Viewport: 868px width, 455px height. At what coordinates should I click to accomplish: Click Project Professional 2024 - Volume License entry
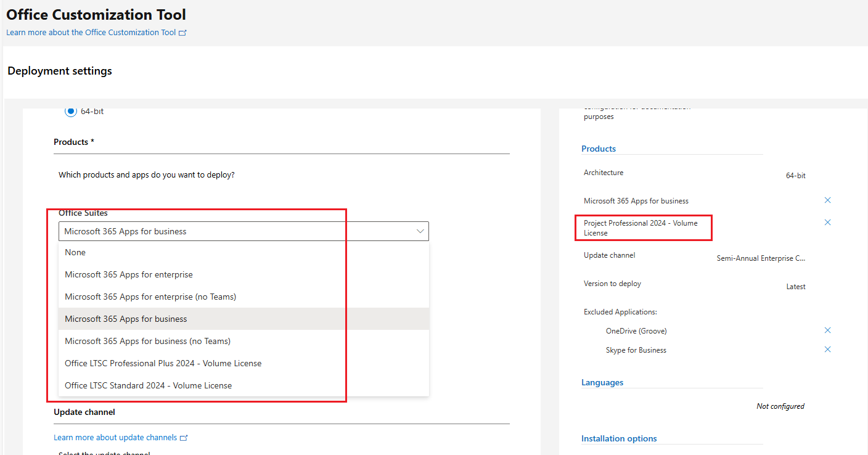[641, 227]
